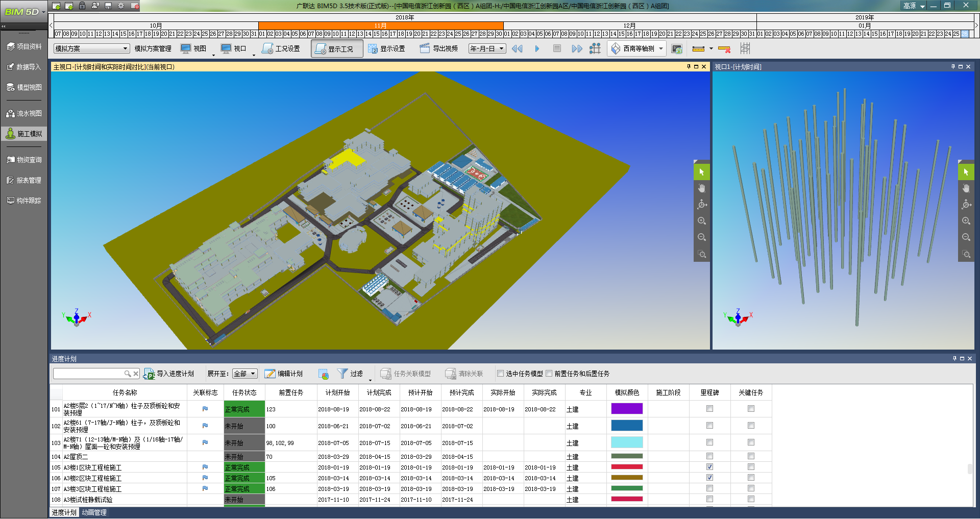Screen dimensions: 980x519
Task: Uncheck milestone checkbox for row 106
Action: (x=709, y=478)
